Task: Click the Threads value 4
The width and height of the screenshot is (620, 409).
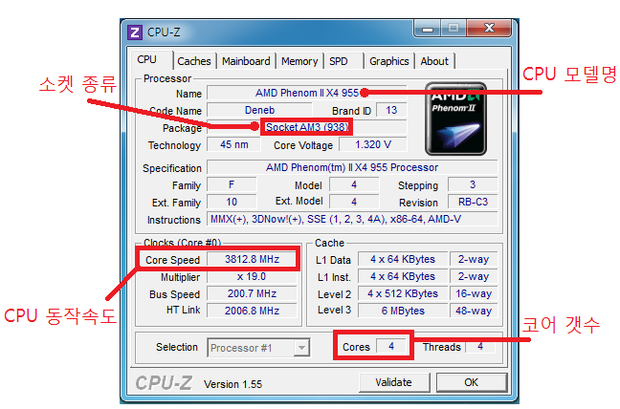Action: click(480, 347)
